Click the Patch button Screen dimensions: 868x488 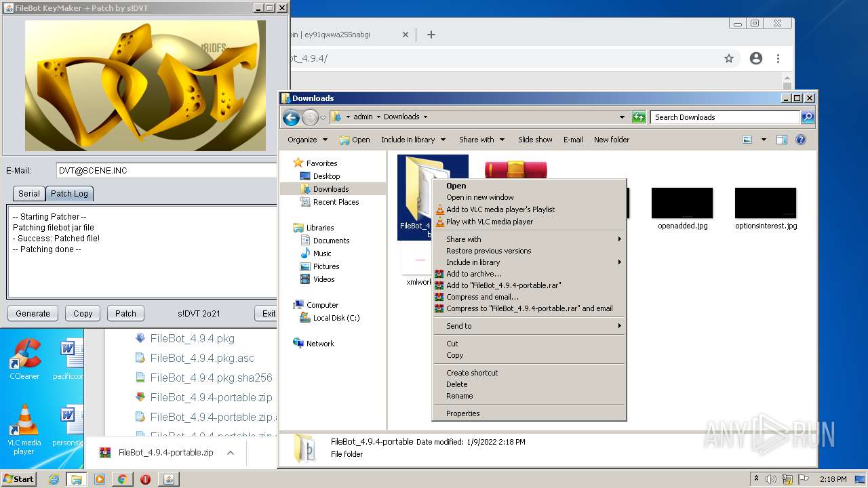(x=125, y=313)
